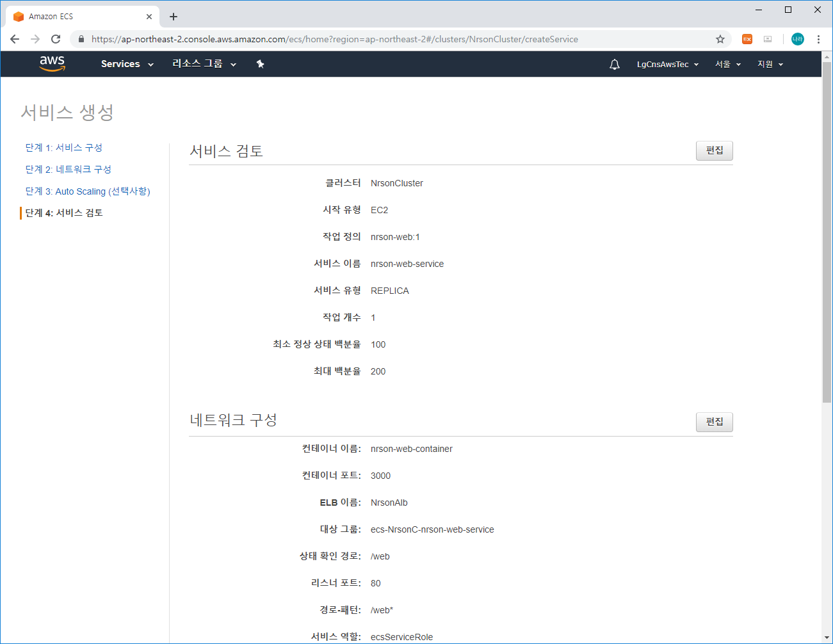This screenshot has height=644, width=833.
Task: Click the vertical page scrollbar
Action: tap(827, 232)
